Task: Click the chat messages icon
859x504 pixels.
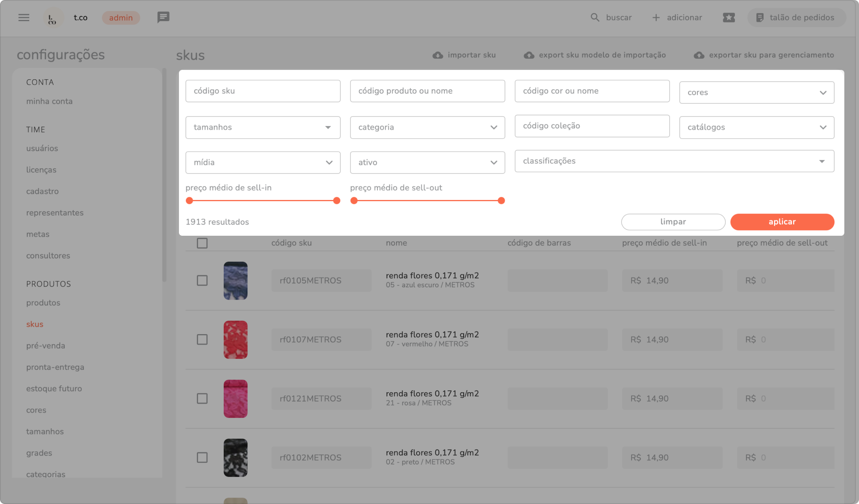Action: click(163, 17)
